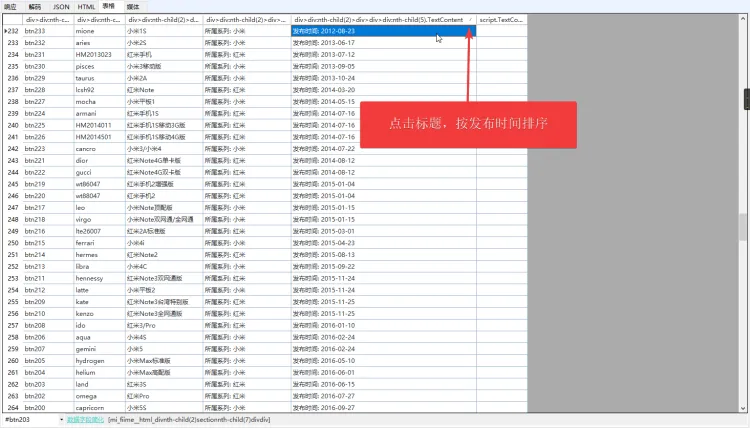Select the hydrogen cell

99,361
